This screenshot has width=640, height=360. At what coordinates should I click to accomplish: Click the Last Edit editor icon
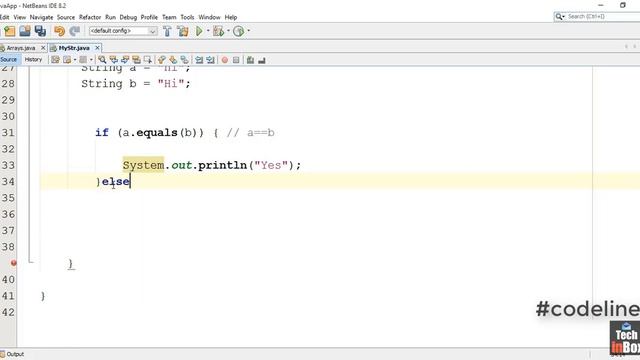[55, 60]
